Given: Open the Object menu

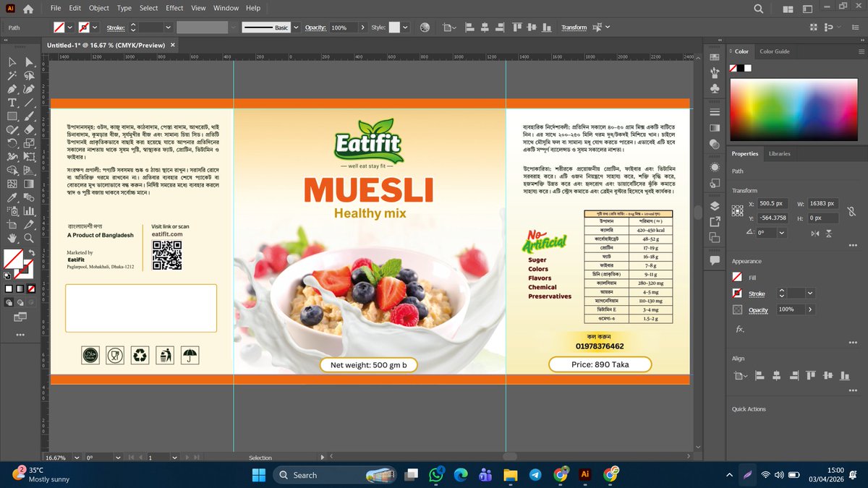Looking at the screenshot, I should pos(99,8).
